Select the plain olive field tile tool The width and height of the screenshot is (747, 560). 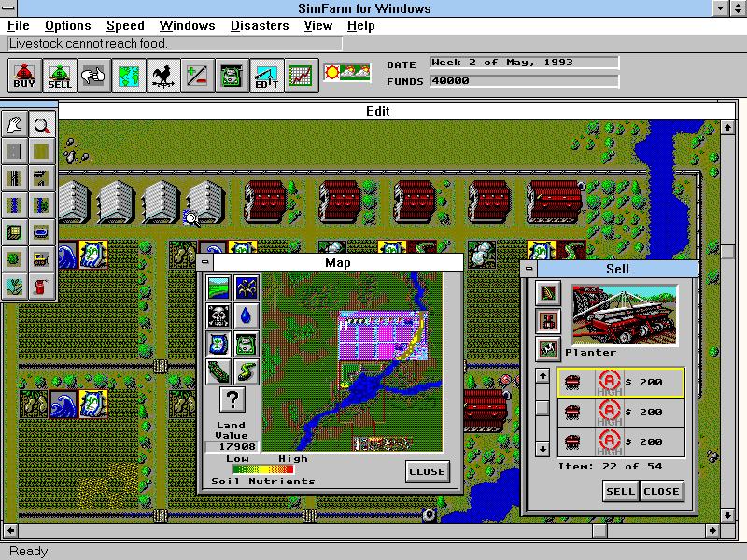point(42,152)
